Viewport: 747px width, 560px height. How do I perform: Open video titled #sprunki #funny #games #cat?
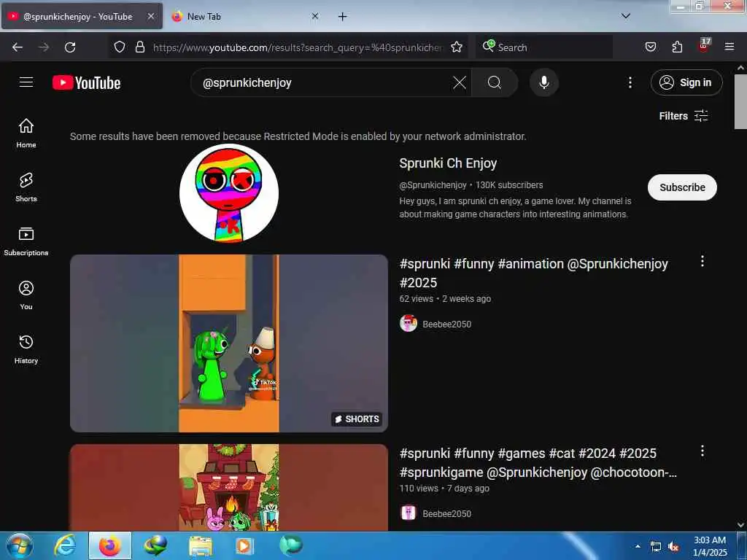(538, 462)
